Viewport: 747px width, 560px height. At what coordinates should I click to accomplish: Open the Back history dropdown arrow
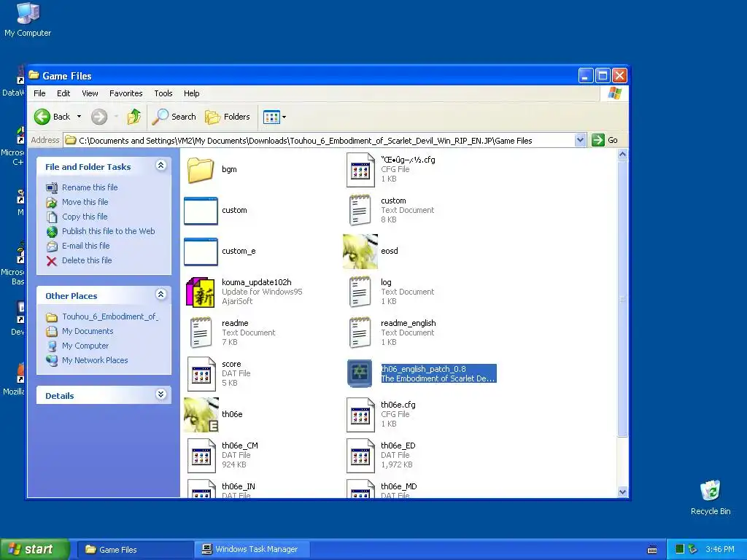click(x=79, y=117)
